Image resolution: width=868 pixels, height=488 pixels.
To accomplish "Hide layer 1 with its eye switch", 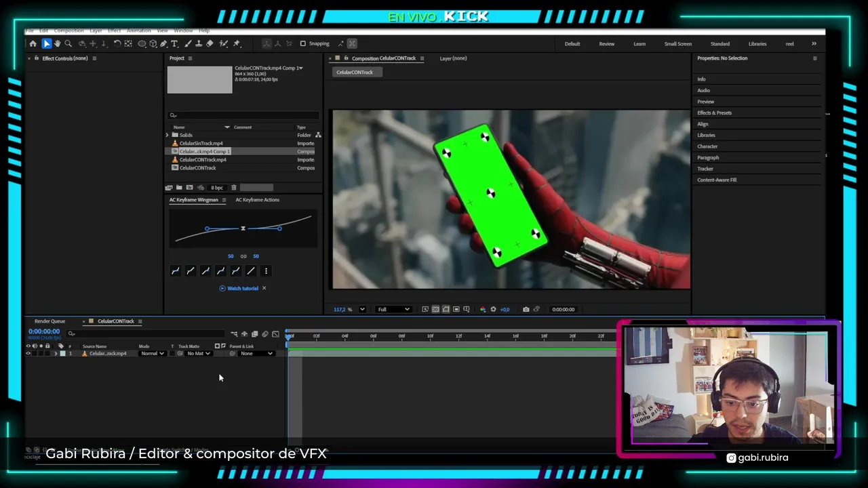I will tap(28, 354).
